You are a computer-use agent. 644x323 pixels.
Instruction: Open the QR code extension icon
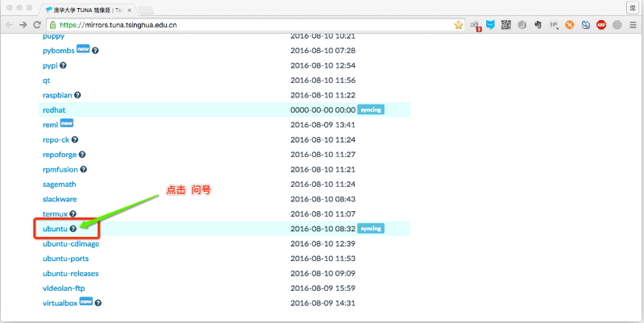506,25
